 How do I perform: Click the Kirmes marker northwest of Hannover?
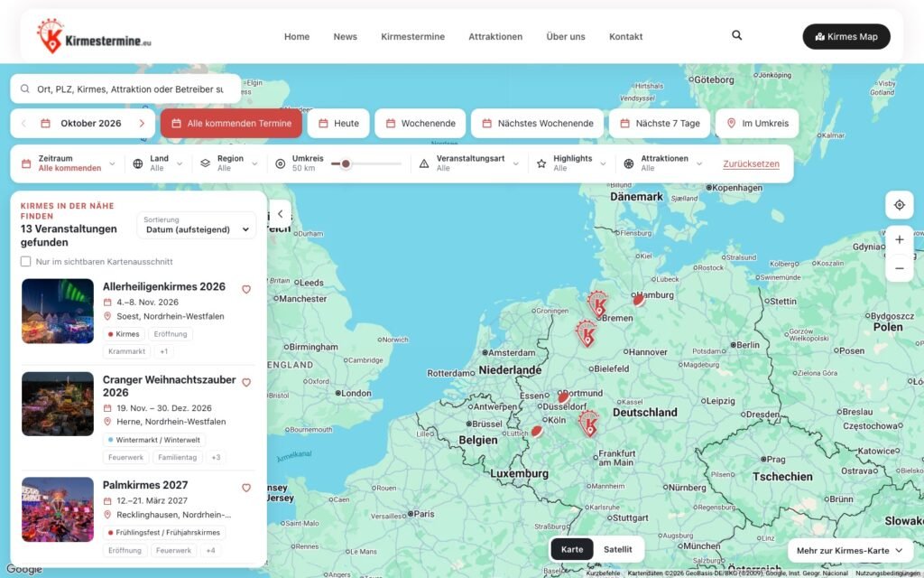(587, 333)
